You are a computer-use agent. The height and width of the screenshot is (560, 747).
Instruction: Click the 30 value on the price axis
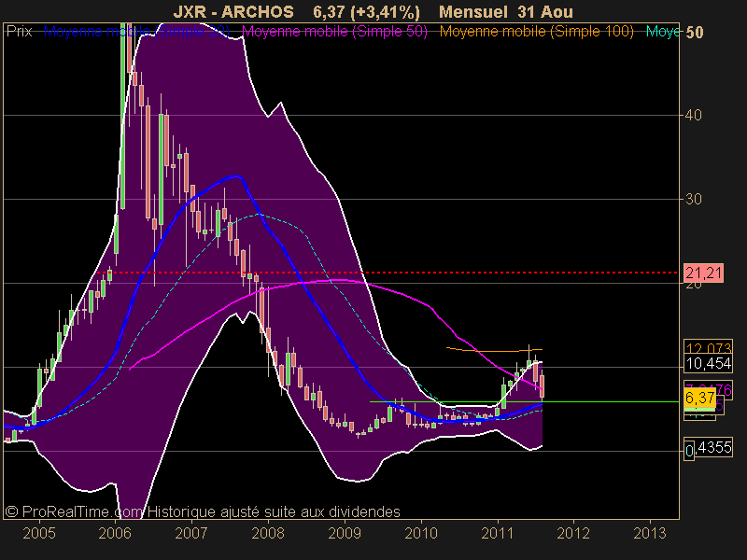tap(694, 199)
